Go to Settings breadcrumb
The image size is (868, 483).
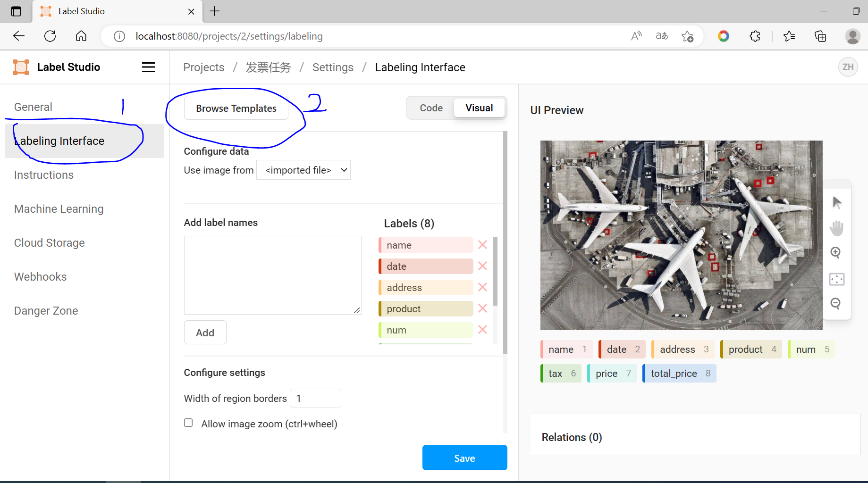click(x=333, y=67)
